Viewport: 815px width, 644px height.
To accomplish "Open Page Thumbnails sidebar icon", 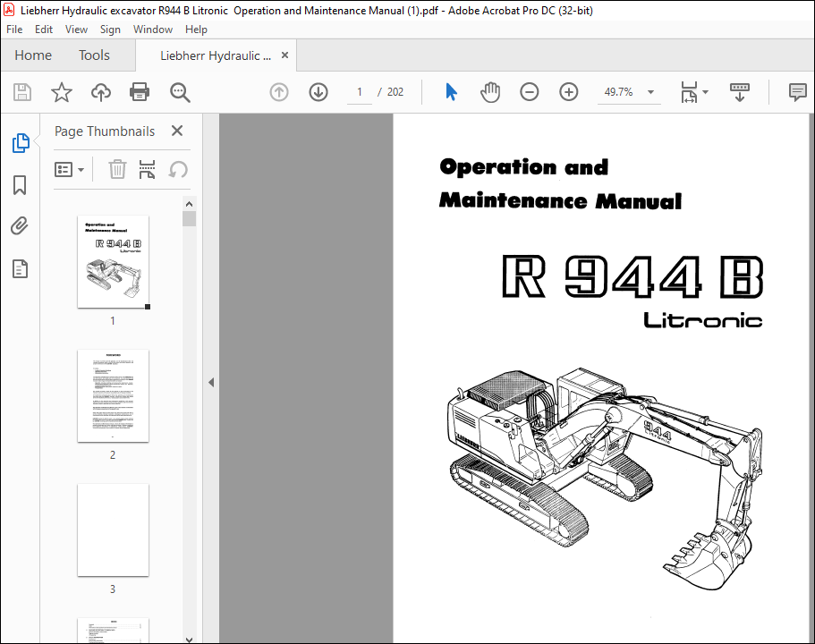I will [x=21, y=143].
